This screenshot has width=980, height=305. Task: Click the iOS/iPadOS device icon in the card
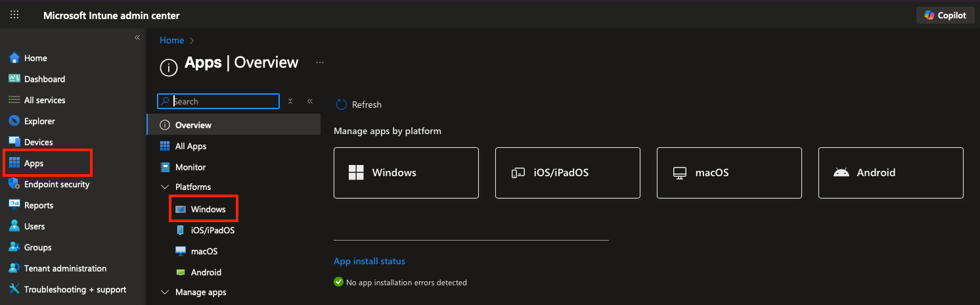pos(518,173)
